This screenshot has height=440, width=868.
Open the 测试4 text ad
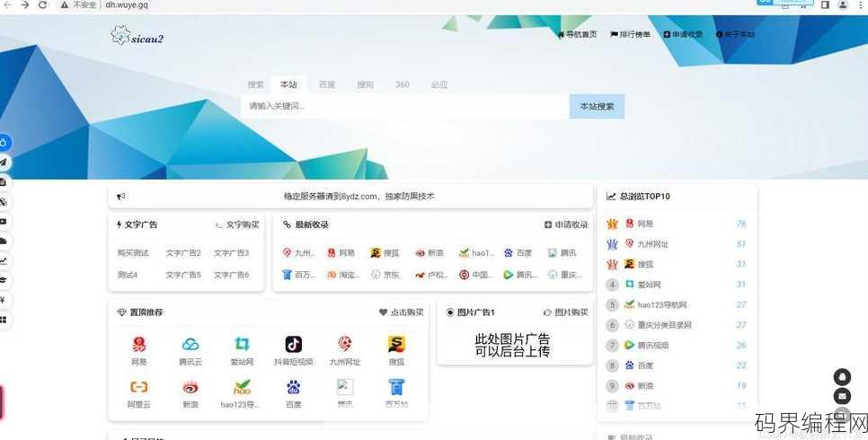[128, 275]
